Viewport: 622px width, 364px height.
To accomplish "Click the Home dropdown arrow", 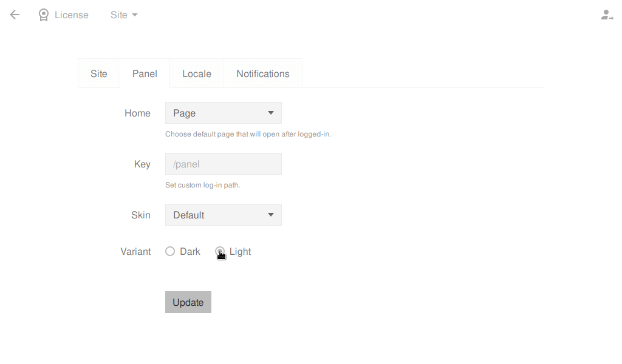I will tap(271, 113).
